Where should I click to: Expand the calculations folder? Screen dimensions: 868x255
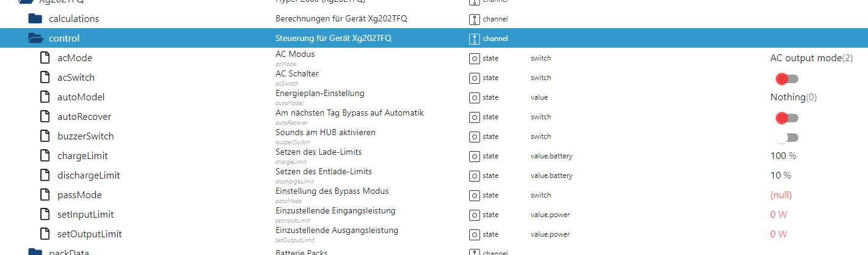pos(35,19)
